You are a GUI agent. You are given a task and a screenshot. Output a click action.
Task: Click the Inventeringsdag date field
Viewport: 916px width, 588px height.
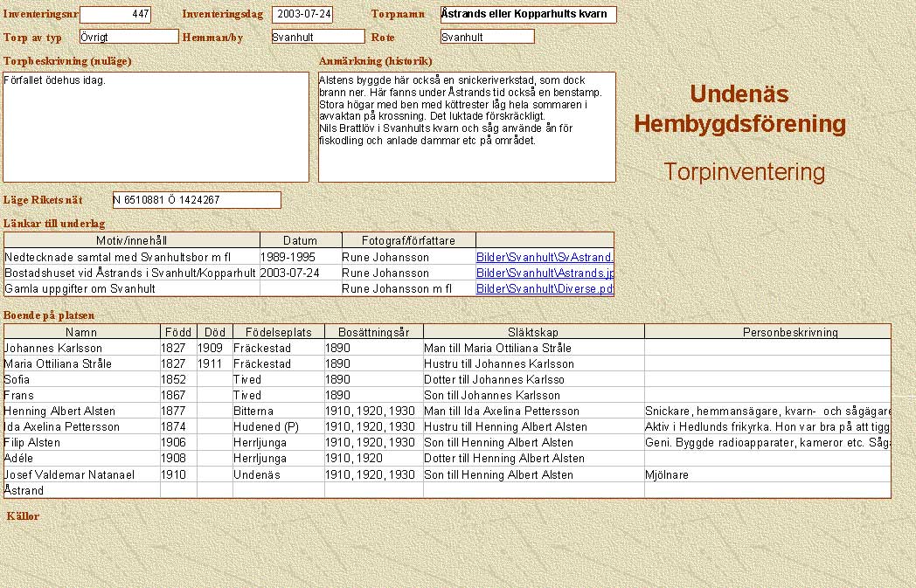pyautogui.click(x=302, y=15)
